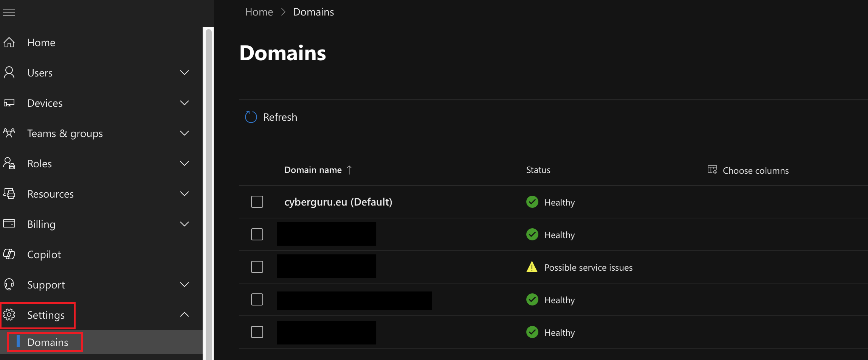
Task: Open the cyberguru.eu (Default) domain
Action: click(x=338, y=202)
